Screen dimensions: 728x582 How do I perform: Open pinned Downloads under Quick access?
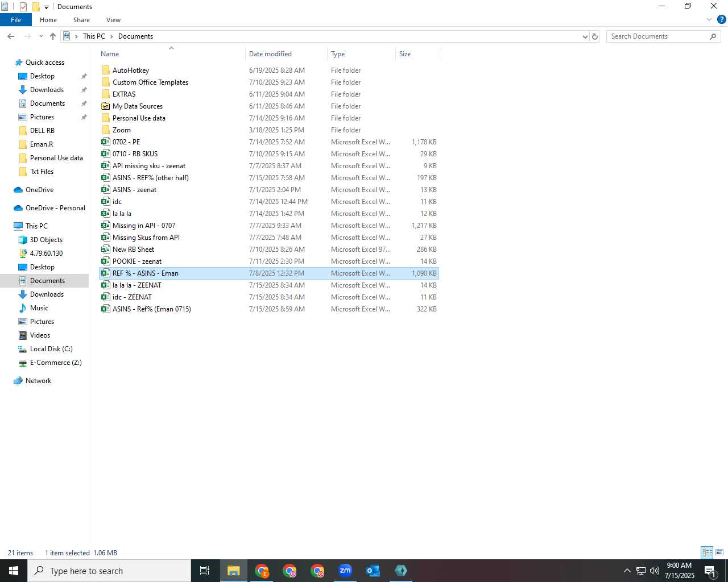47,90
